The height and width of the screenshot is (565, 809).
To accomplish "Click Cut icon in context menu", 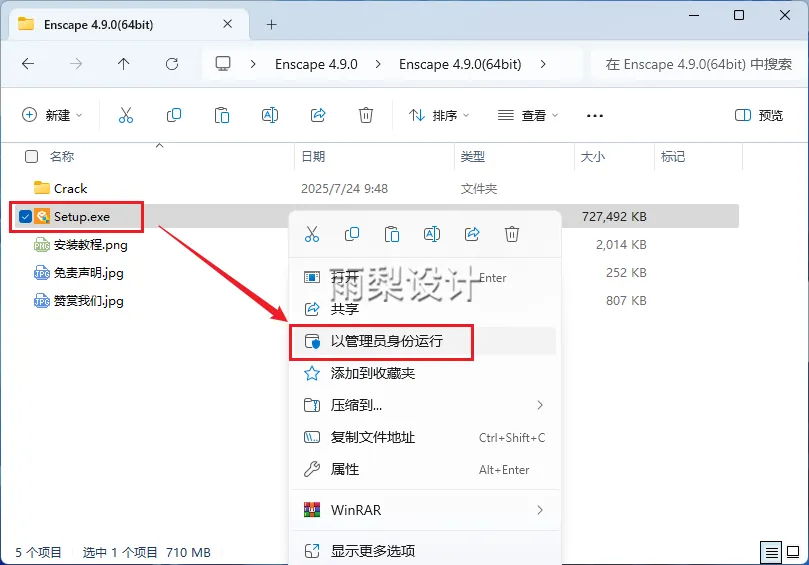I will [312, 234].
